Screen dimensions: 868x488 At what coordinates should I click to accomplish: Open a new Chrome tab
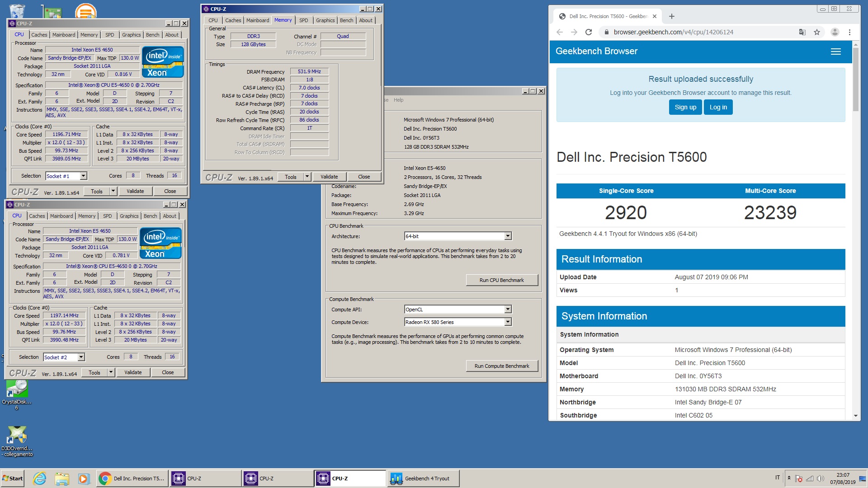click(x=672, y=16)
